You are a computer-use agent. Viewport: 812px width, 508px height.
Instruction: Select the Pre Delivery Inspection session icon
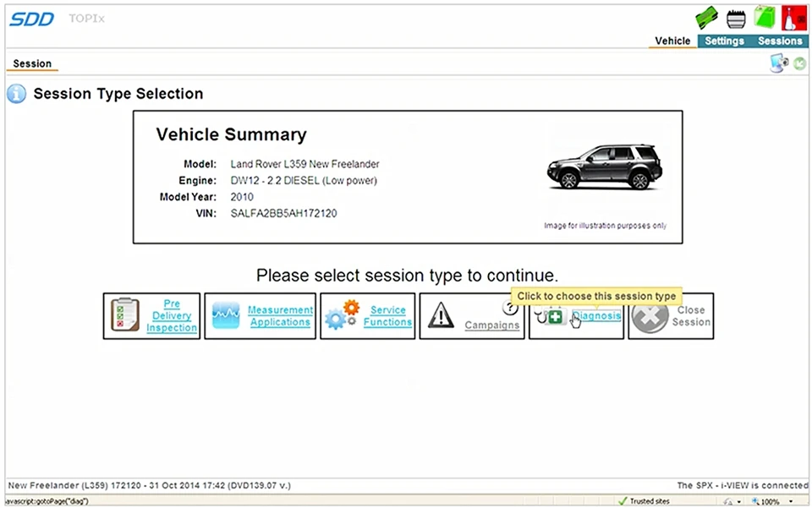tap(125, 315)
